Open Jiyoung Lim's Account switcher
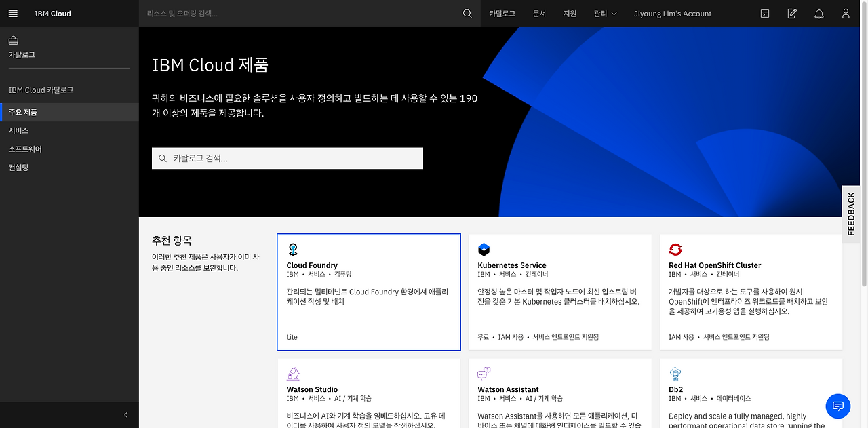The width and height of the screenshot is (868, 428). 673,14
